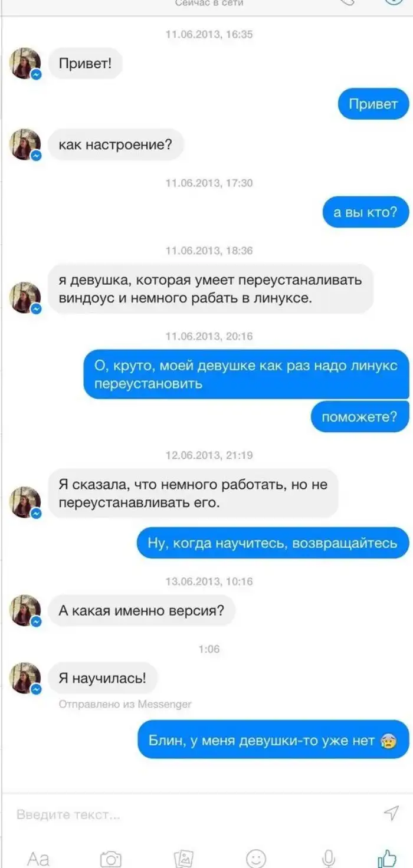Screen dimensions: 413x868
Task: Open emoji smiley picker
Action: click(x=256, y=859)
